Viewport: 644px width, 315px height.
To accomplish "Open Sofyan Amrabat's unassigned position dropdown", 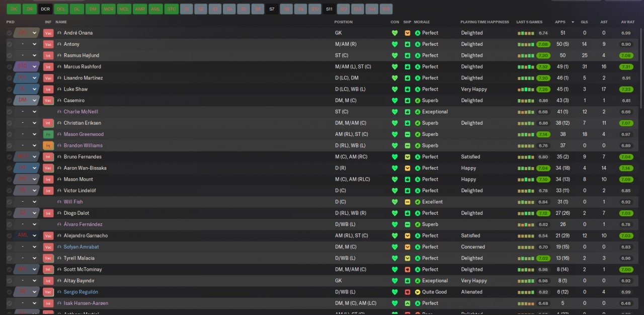I will pyautogui.click(x=27, y=247).
